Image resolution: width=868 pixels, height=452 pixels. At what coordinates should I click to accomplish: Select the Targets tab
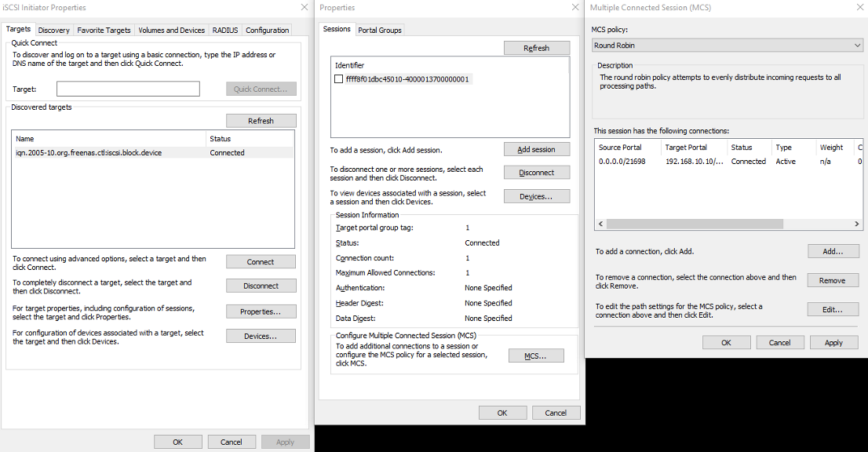tap(18, 29)
